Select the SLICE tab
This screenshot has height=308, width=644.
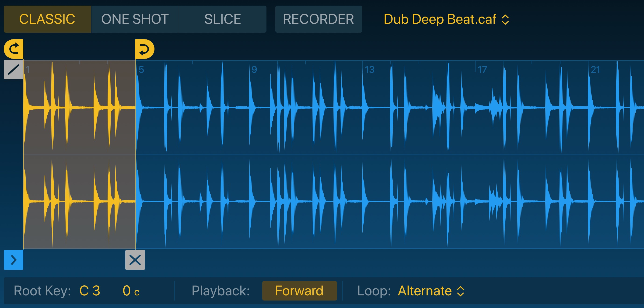[223, 19]
